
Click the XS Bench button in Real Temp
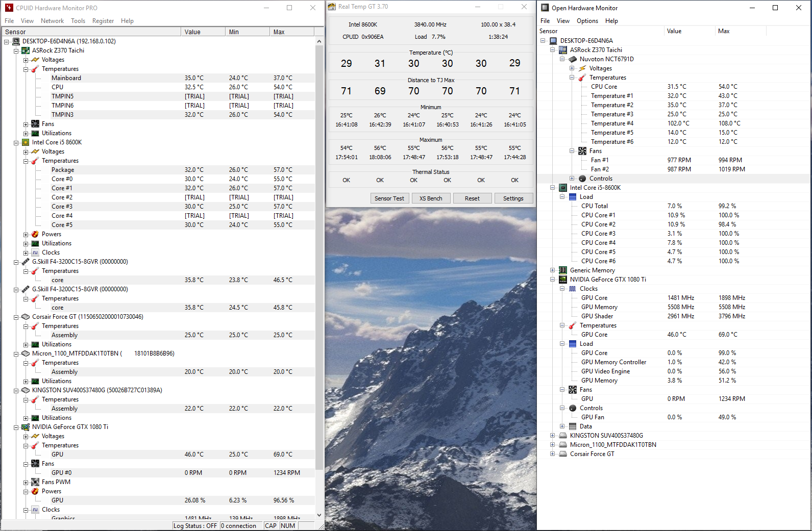[431, 198]
